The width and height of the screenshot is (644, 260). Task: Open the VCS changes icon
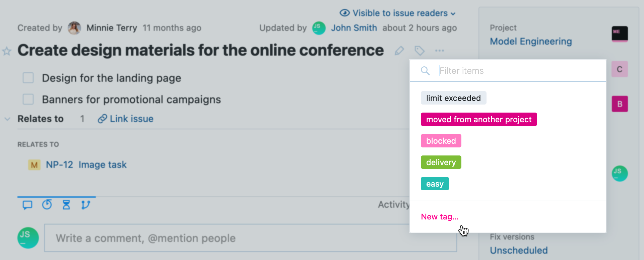click(x=86, y=205)
